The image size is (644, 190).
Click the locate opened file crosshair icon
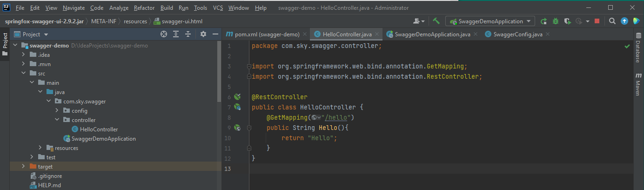point(164,34)
